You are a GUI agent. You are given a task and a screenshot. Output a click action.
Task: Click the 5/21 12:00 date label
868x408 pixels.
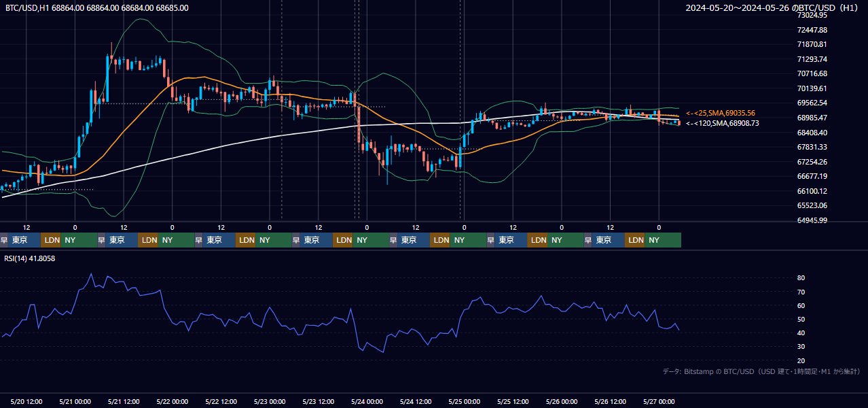coord(124,401)
